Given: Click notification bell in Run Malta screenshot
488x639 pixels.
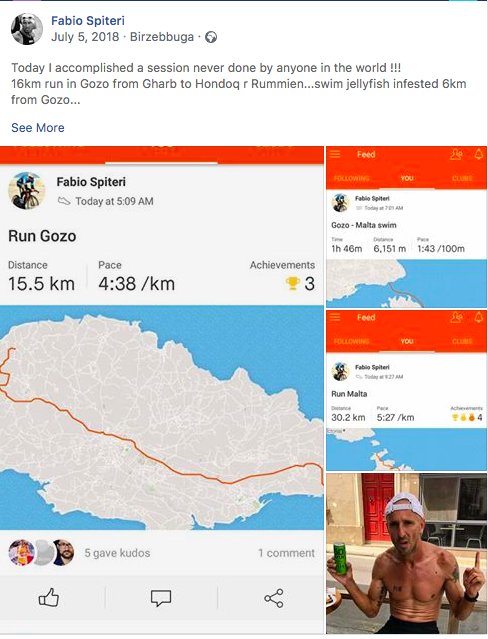Looking at the screenshot, I should coord(479,317).
